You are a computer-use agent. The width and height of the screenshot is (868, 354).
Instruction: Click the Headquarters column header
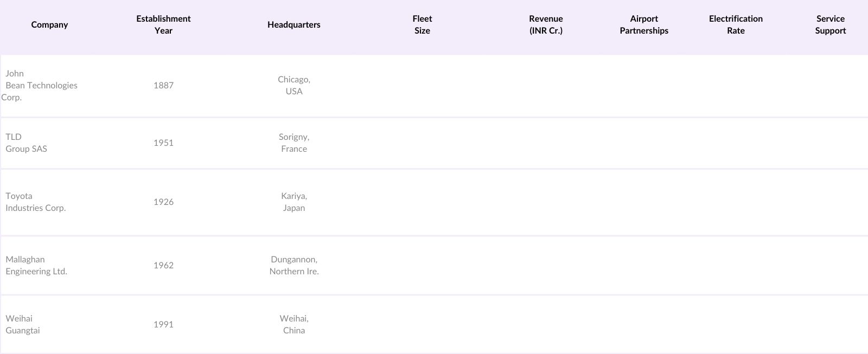(293, 24)
